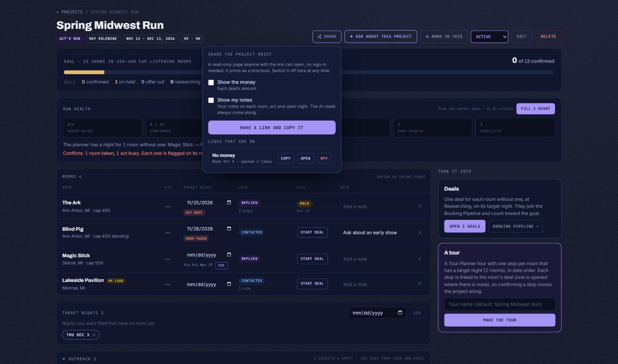Enable the Show my notes checkbox
The image size is (618, 364).
point(211,100)
